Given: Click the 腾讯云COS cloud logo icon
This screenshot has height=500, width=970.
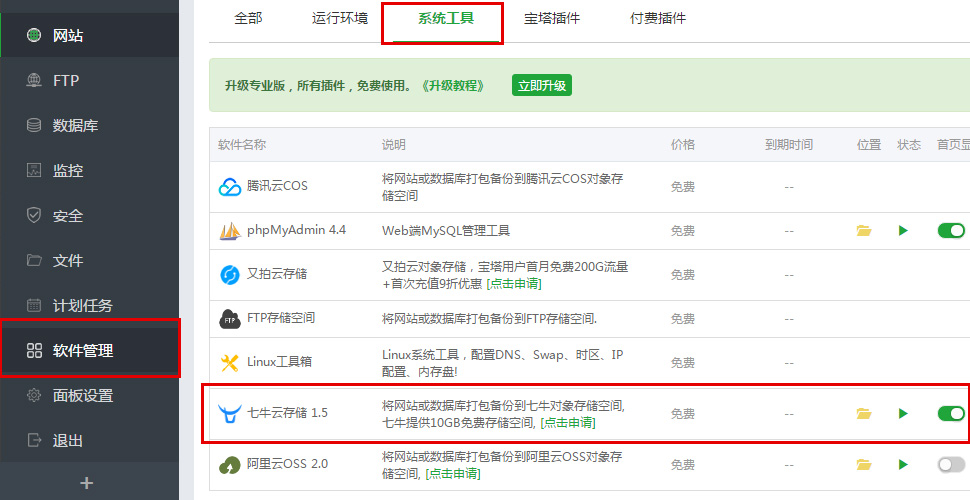Looking at the screenshot, I should (x=230, y=187).
